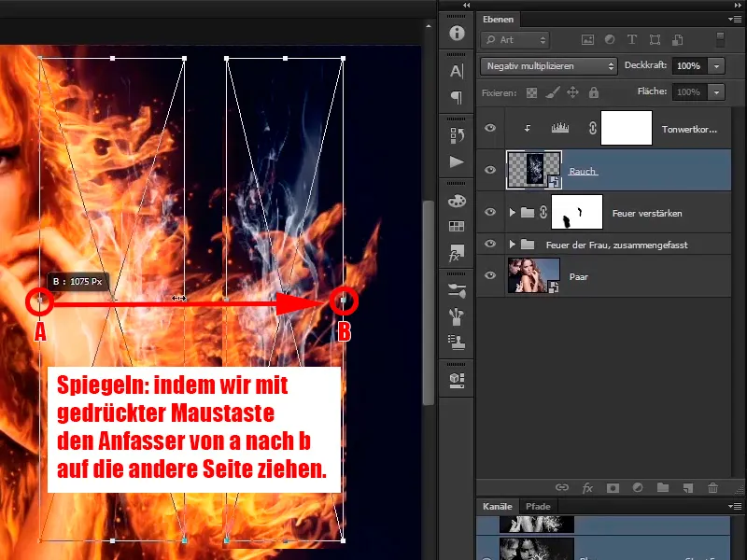Screen dimensions: 747x560
Task: Open the Art layer filter type dropdown
Action: (515, 40)
